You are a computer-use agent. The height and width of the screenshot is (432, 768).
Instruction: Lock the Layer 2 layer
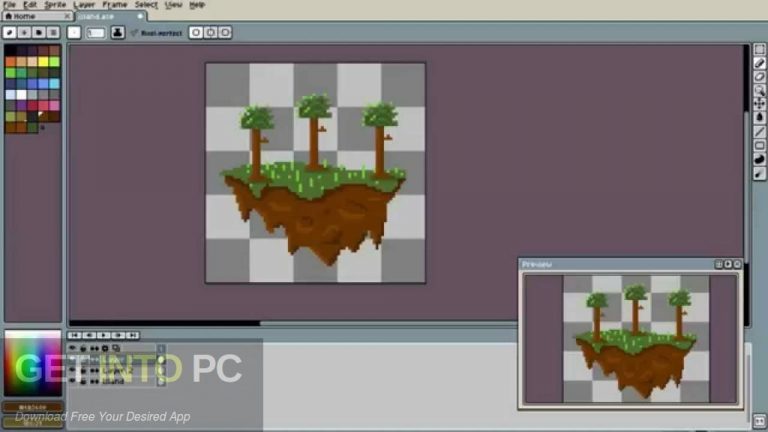pyautogui.click(x=83, y=371)
